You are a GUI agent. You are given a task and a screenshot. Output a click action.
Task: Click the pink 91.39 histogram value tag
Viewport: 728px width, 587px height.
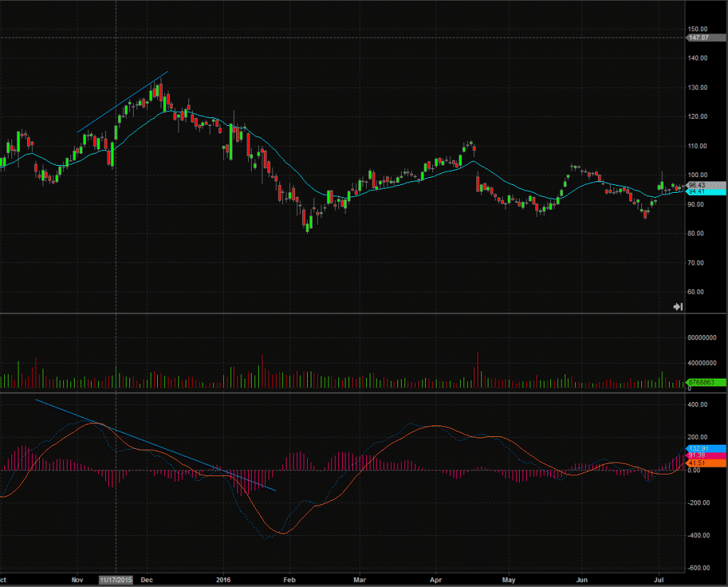coord(706,455)
